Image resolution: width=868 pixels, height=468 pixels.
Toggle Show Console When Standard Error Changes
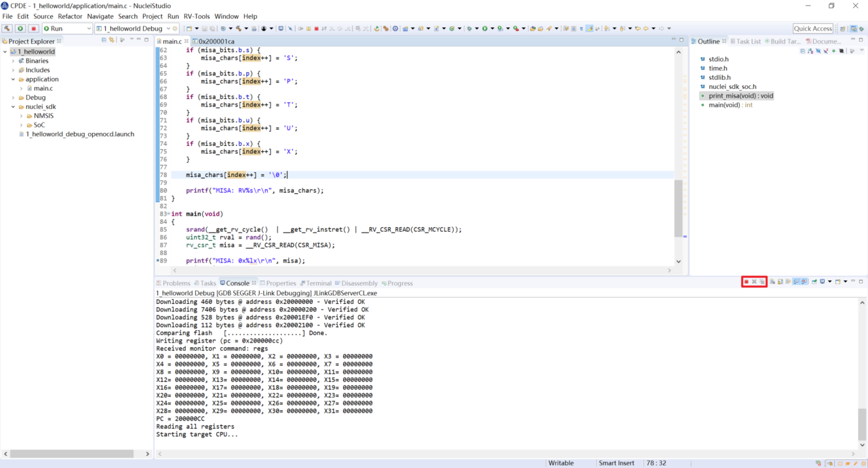804,281
